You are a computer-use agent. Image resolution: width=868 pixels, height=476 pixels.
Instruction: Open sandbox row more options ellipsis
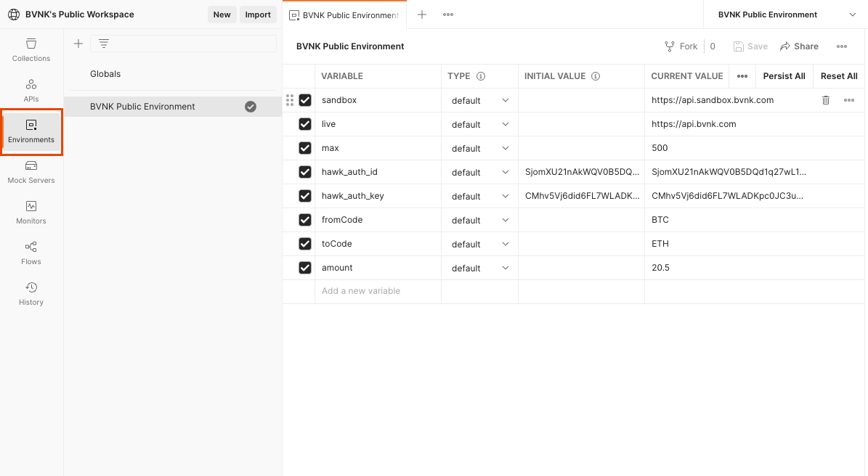(849, 100)
